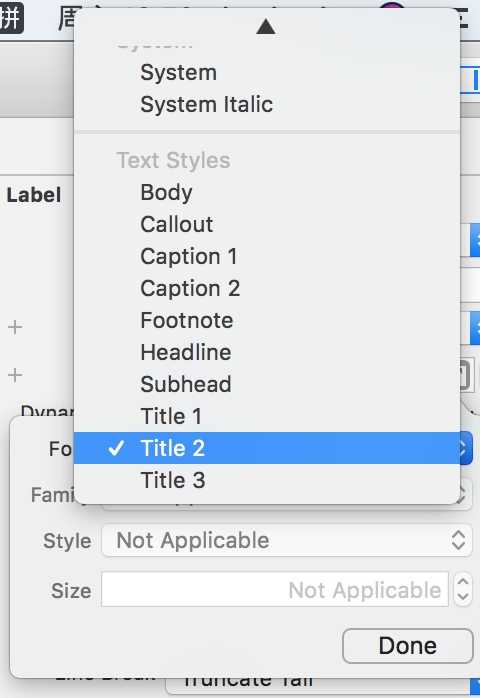The height and width of the screenshot is (698, 480).
Task: Click the Size stepper arrows
Action: [x=463, y=589]
